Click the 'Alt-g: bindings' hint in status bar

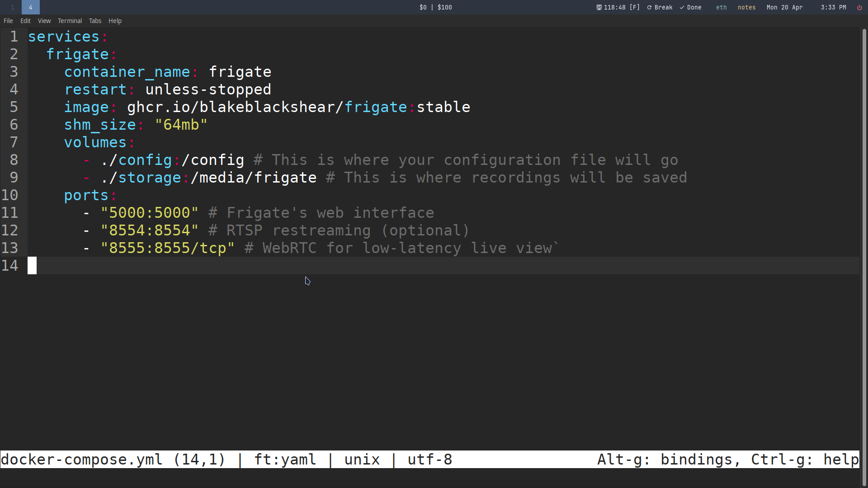[665, 460]
